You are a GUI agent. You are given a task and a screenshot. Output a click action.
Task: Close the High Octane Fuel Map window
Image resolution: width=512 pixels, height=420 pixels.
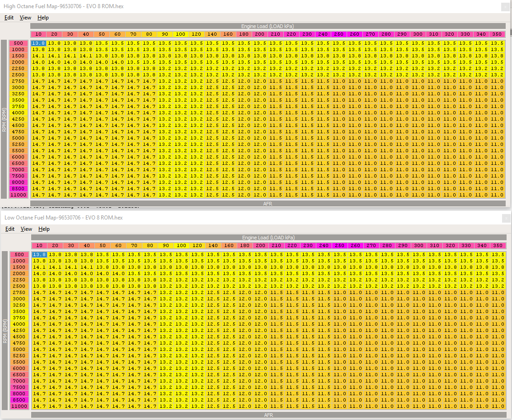point(505,6)
